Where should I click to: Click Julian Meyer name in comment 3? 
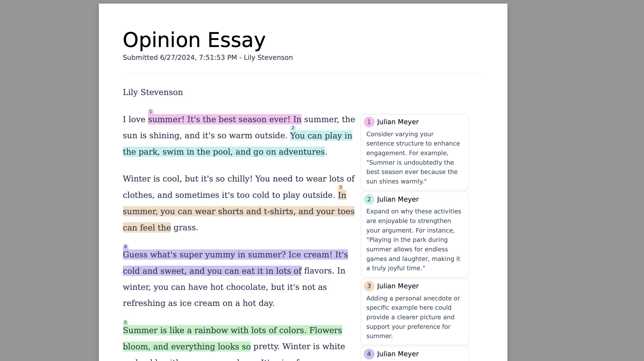coord(398,286)
